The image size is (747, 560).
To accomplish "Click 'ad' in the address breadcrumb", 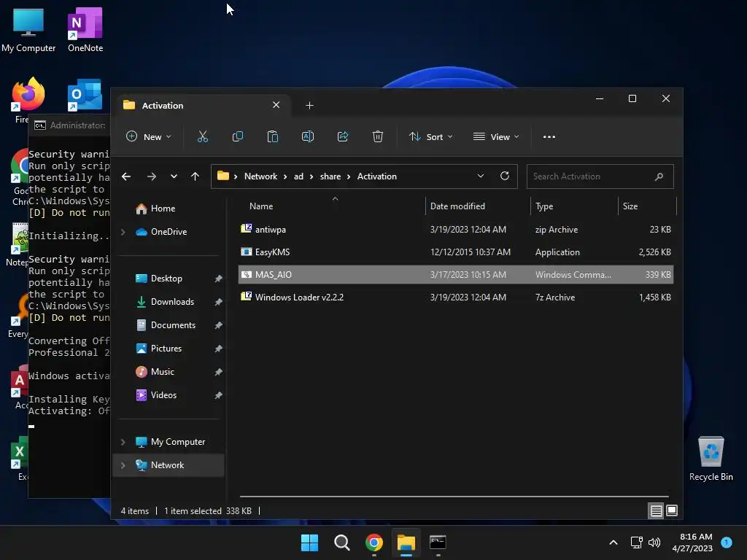I will (298, 176).
